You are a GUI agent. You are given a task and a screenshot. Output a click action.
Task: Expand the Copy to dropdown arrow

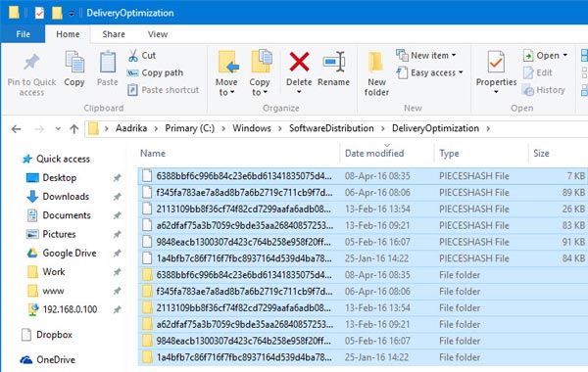point(266,93)
